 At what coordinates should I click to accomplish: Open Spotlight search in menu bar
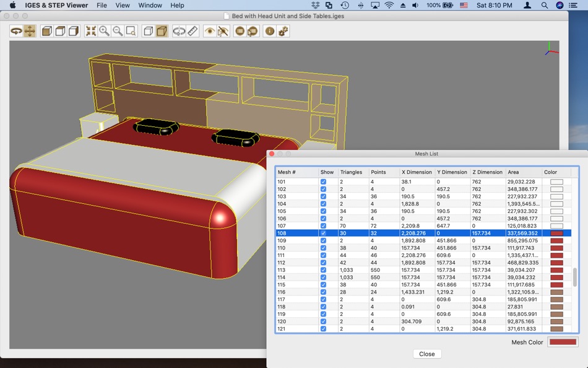(545, 5)
